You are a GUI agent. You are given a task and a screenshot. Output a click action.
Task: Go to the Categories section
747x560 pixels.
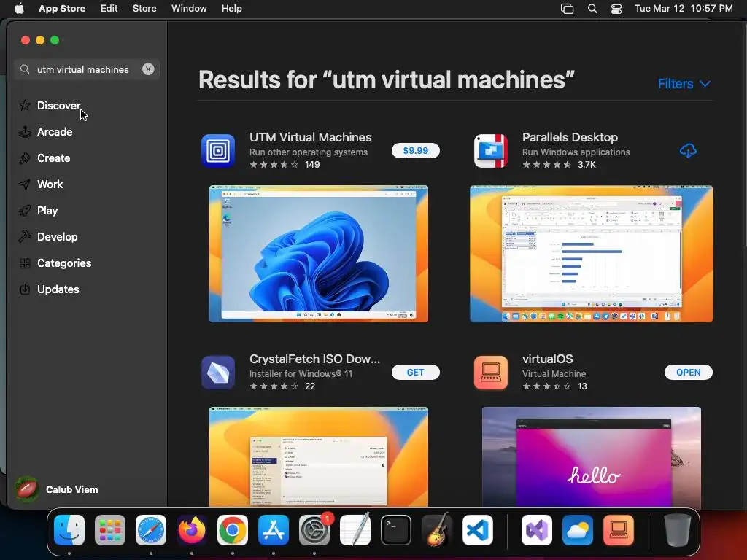coord(64,262)
